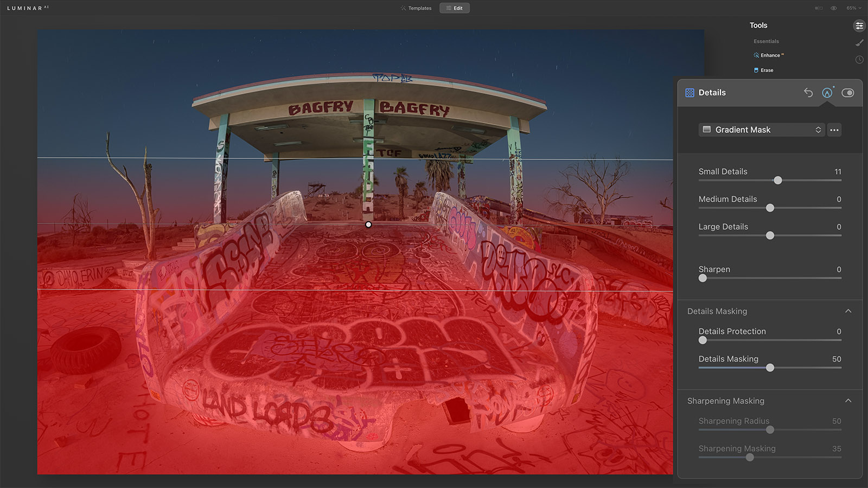Open the Gradient Mask dropdown

(x=762, y=130)
